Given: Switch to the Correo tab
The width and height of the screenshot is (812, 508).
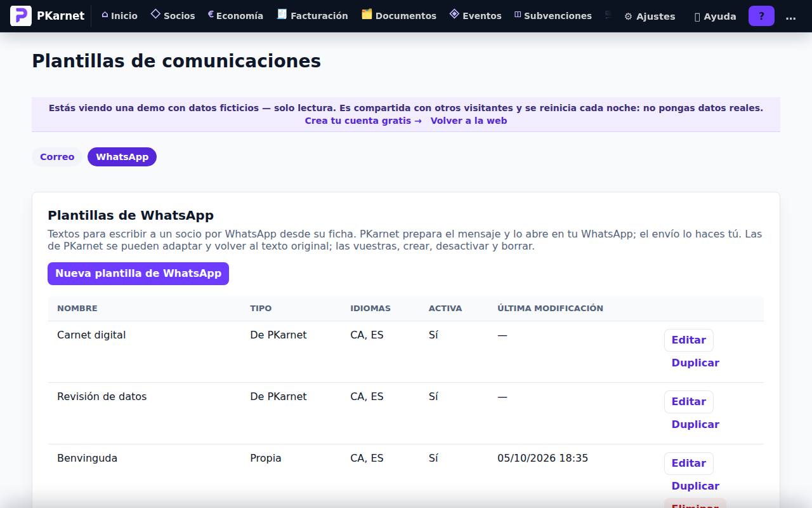Looking at the screenshot, I should coord(57,157).
